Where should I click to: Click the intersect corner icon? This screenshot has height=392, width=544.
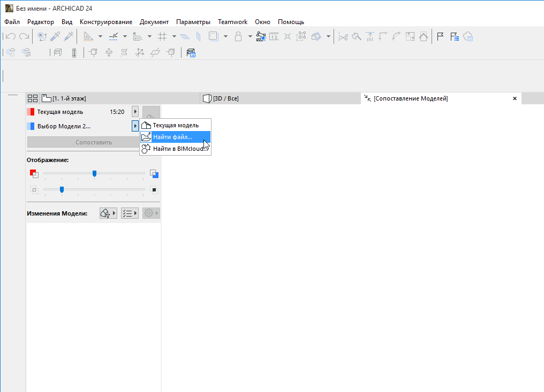[383, 36]
